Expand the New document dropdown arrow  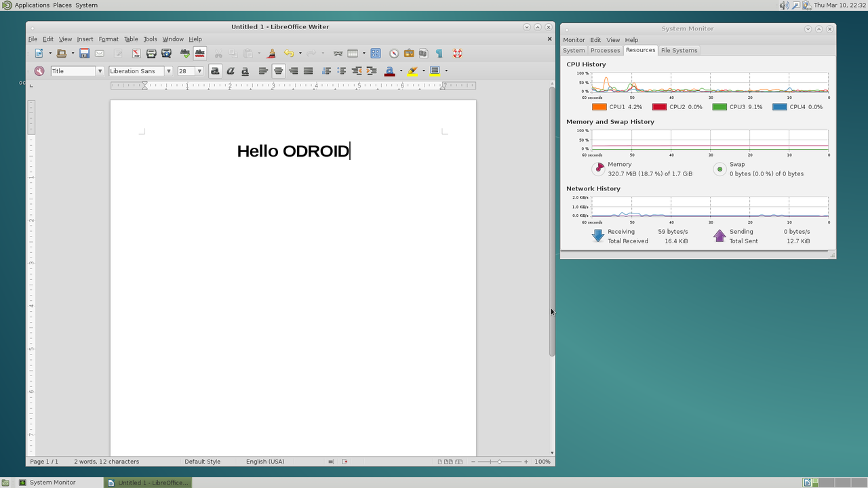click(x=50, y=54)
